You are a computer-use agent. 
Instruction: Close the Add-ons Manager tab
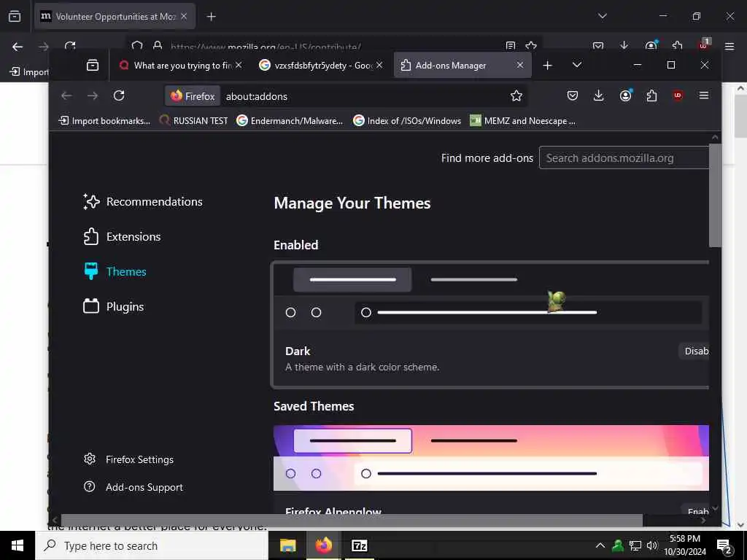coord(520,65)
